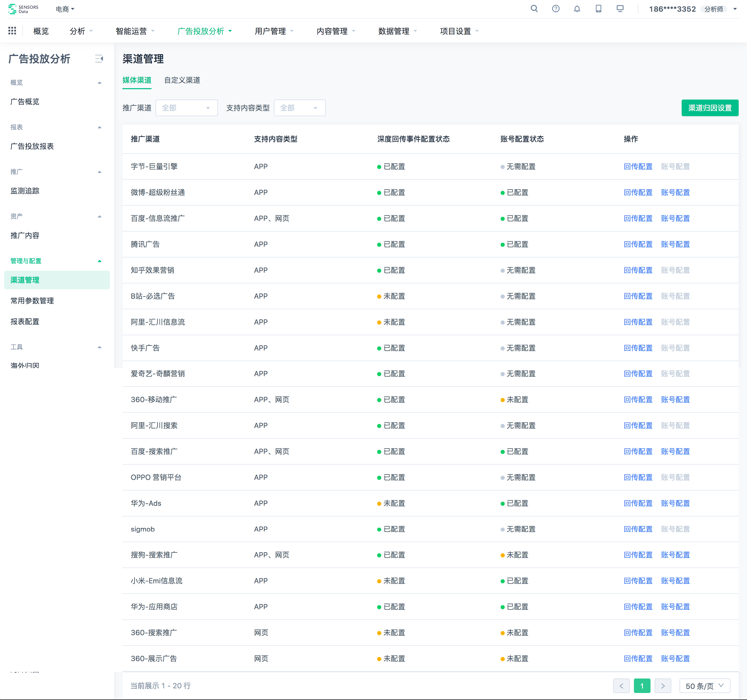Click the 爱奇艺-奇麟营销 channel name

(157, 374)
